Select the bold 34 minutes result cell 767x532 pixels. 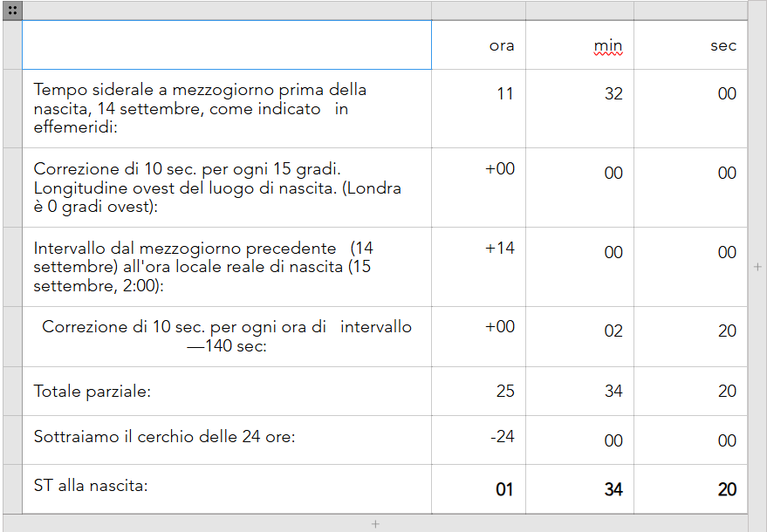pyautogui.click(x=579, y=489)
